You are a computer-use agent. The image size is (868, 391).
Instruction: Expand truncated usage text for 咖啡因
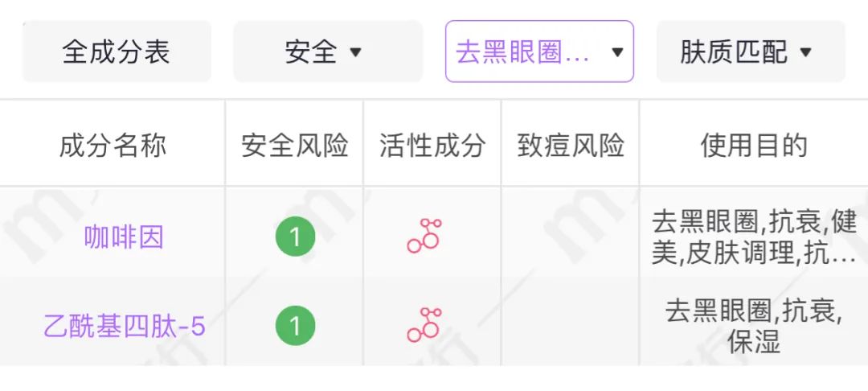(x=754, y=237)
